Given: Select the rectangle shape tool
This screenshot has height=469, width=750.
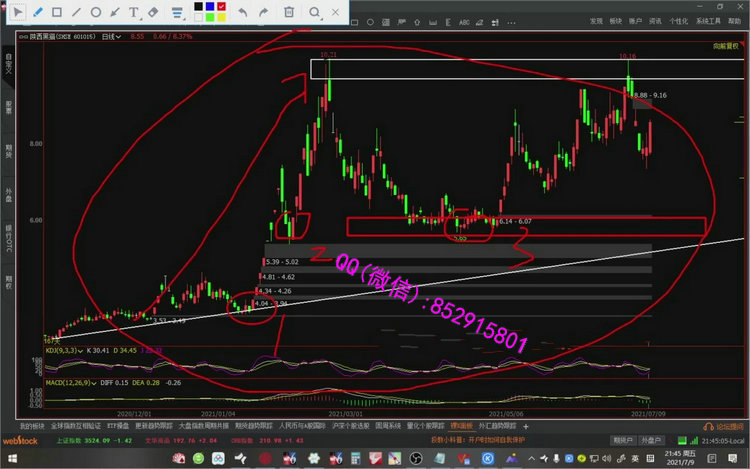Looking at the screenshot, I should coord(56,12).
